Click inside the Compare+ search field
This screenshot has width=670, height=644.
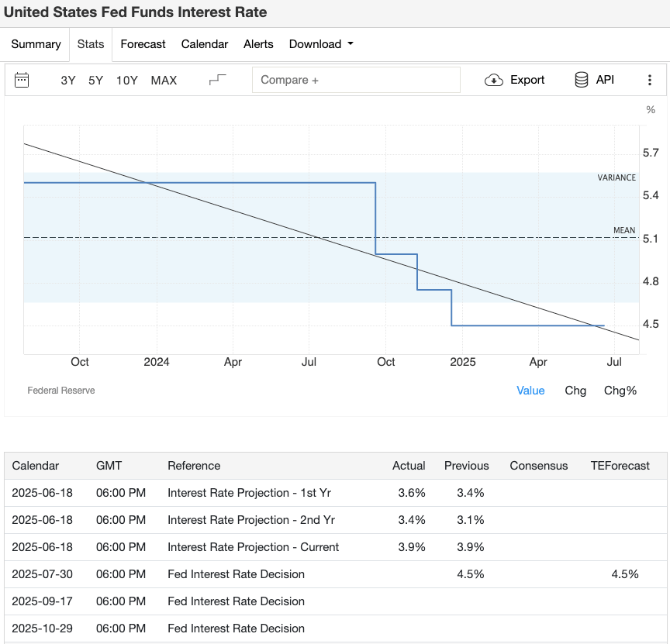coord(356,80)
